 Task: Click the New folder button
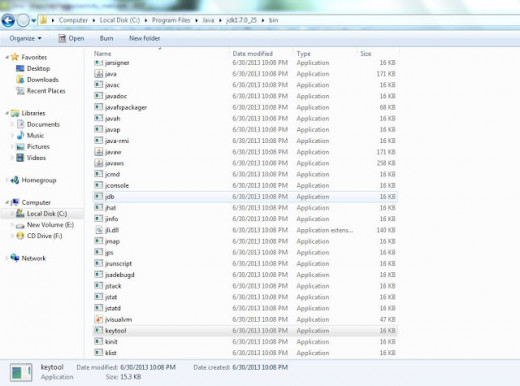(x=144, y=38)
